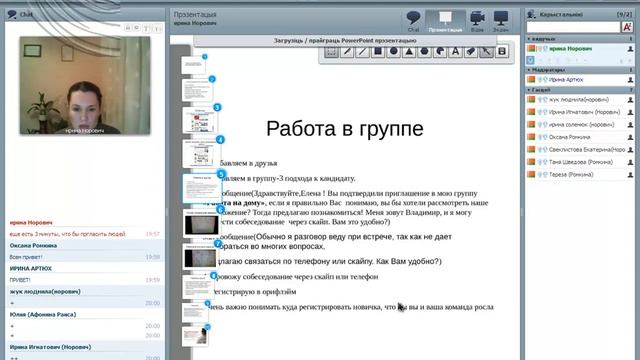Click slide heading 'Работа в группе'
Image resolution: width=640 pixels, height=360 pixels.
345,129
